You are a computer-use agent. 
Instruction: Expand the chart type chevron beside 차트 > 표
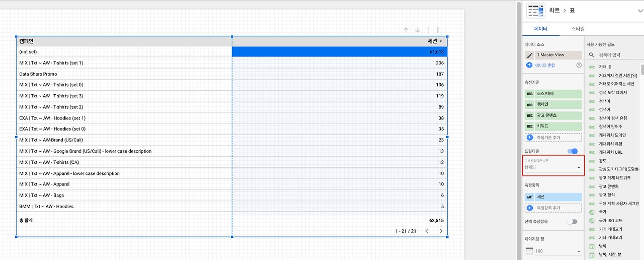point(640,10)
